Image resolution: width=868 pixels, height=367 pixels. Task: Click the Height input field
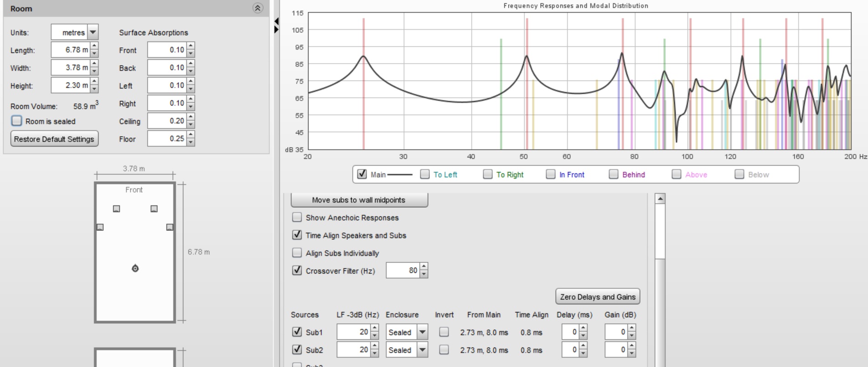71,85
